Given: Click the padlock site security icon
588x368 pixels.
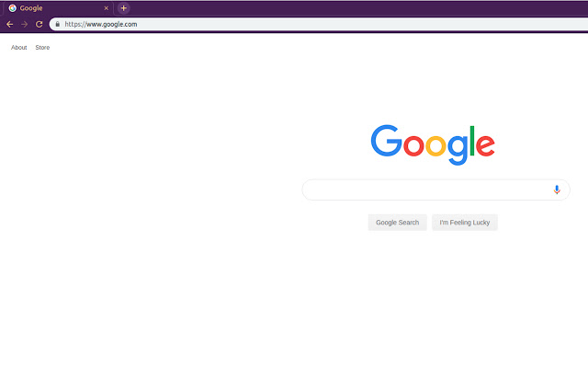Looking at the screenshot, I should click(57, 24).
